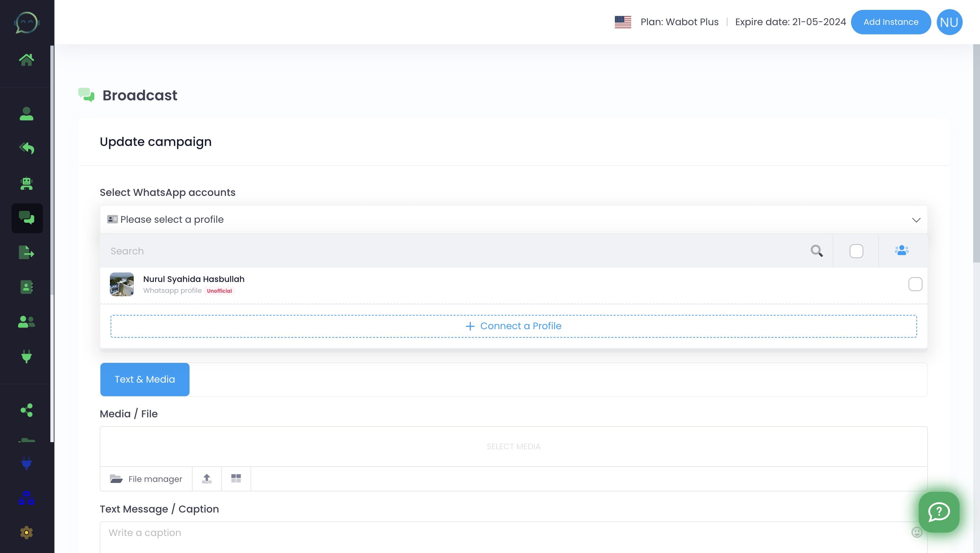The image size is (980, 553).
Task: Click the bot/automation icon in sidebar
Action: (x=27, y=183)
